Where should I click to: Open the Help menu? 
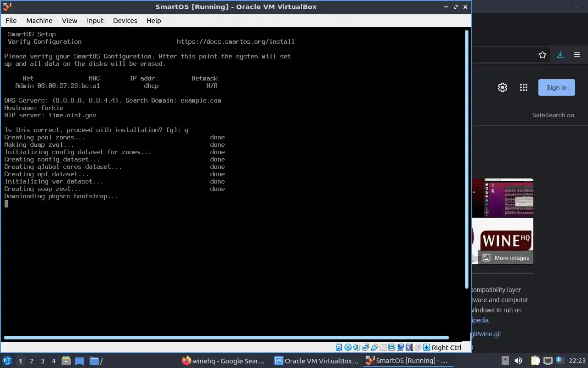pyautogui.click(x=153, y=20)
